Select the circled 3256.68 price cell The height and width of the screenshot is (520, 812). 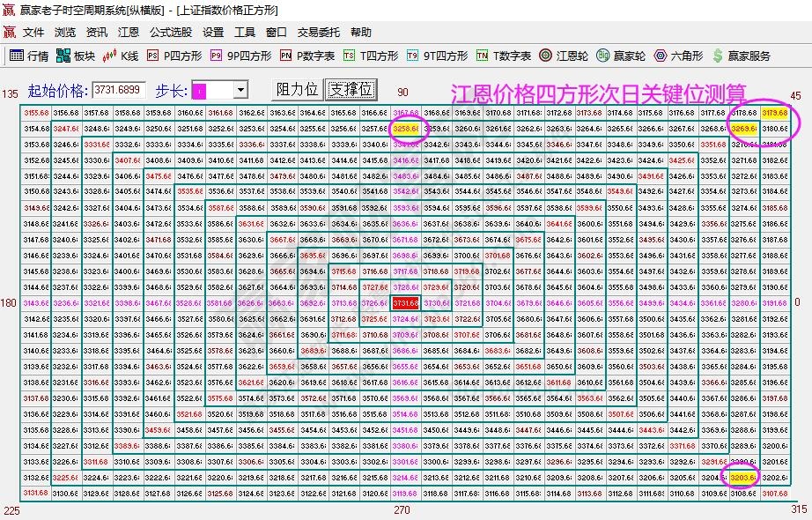coord(405,129)
